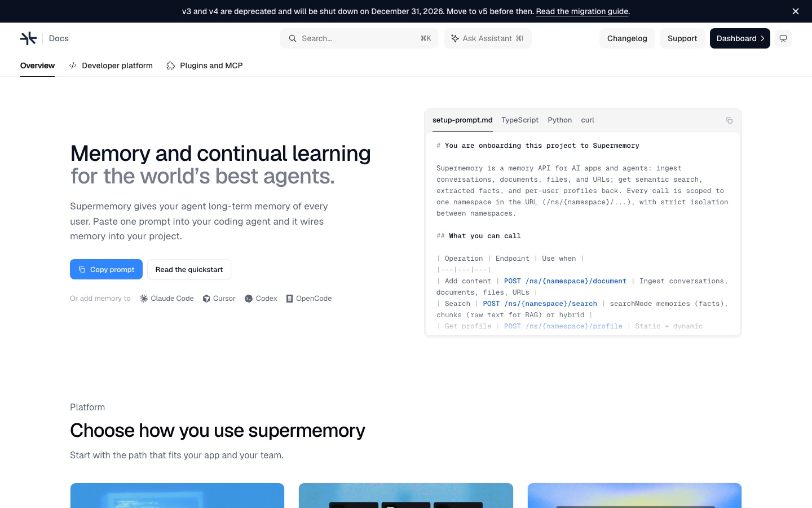Click the Cursor cube icon
Viewport: 812px width, 508px height.
(x=206, y=299)
